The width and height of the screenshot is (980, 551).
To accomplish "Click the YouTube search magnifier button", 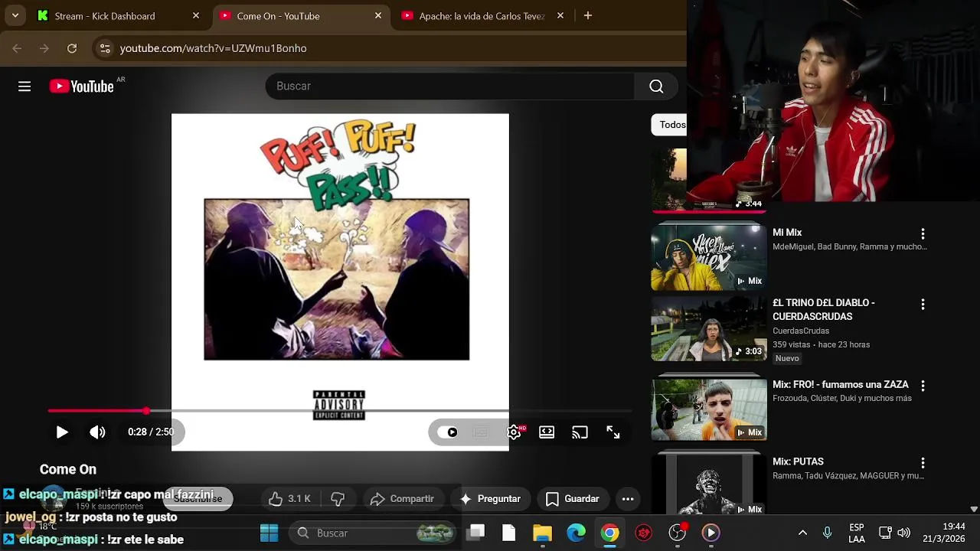I will click(656, 86).
